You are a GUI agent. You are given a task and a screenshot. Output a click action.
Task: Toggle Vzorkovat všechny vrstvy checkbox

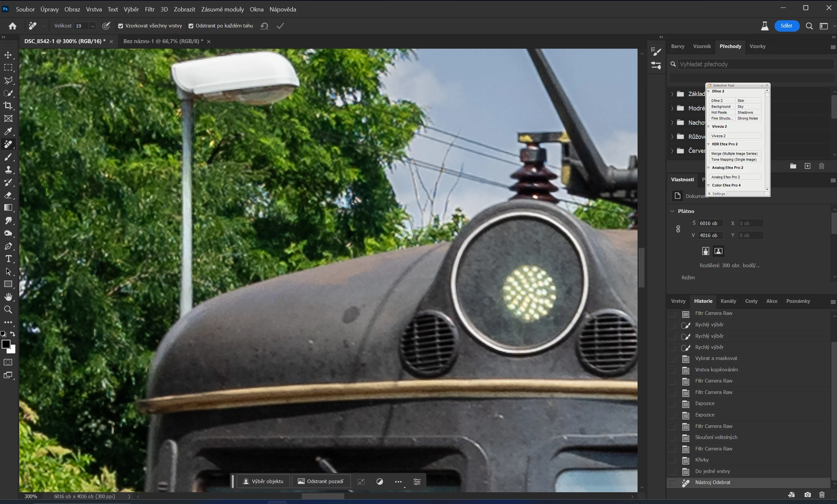click(121, 26)
